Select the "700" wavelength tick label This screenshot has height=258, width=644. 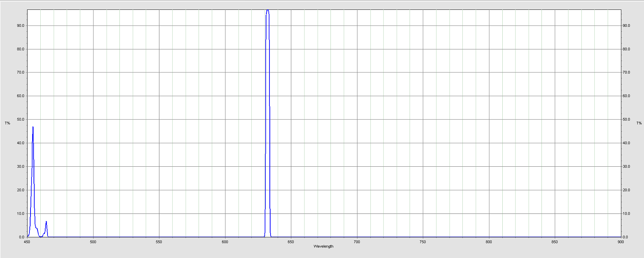(x=357, y=242)
